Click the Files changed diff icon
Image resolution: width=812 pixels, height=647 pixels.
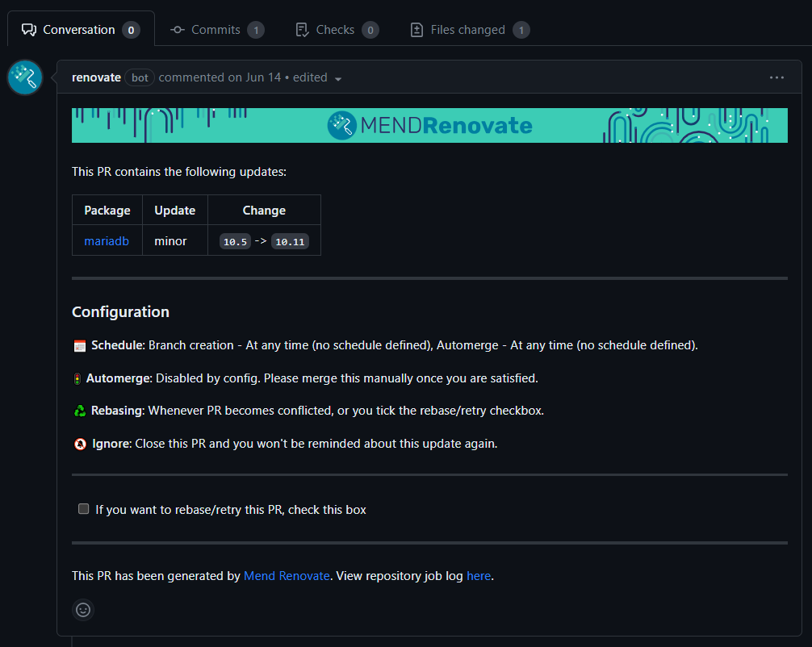(416, 30)
